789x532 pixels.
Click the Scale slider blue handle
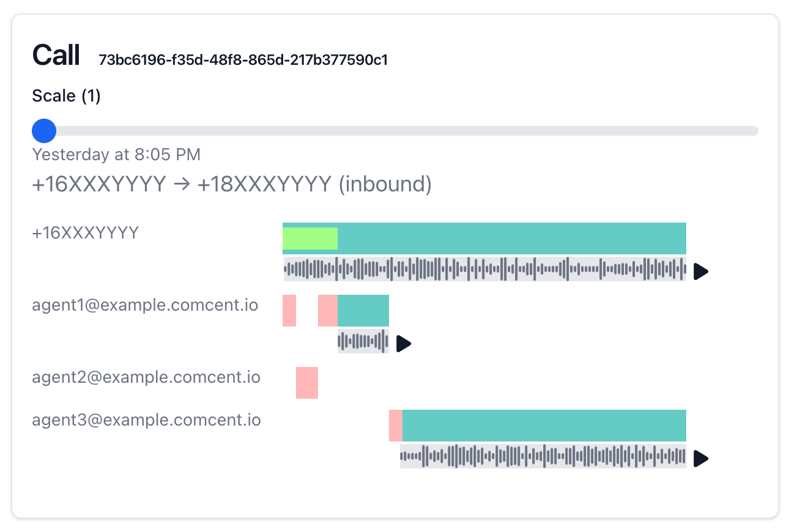point(43,130)
